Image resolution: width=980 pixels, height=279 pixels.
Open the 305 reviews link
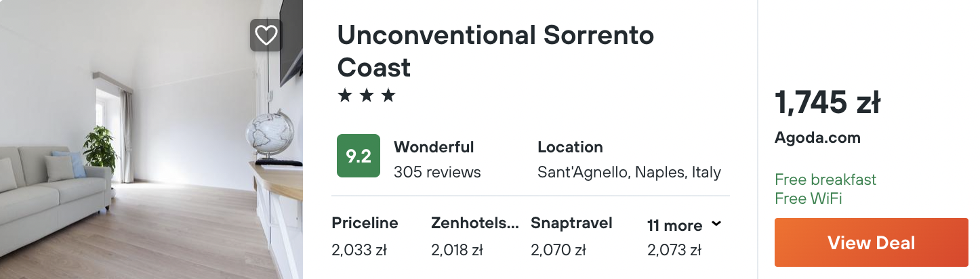[437, 172]
